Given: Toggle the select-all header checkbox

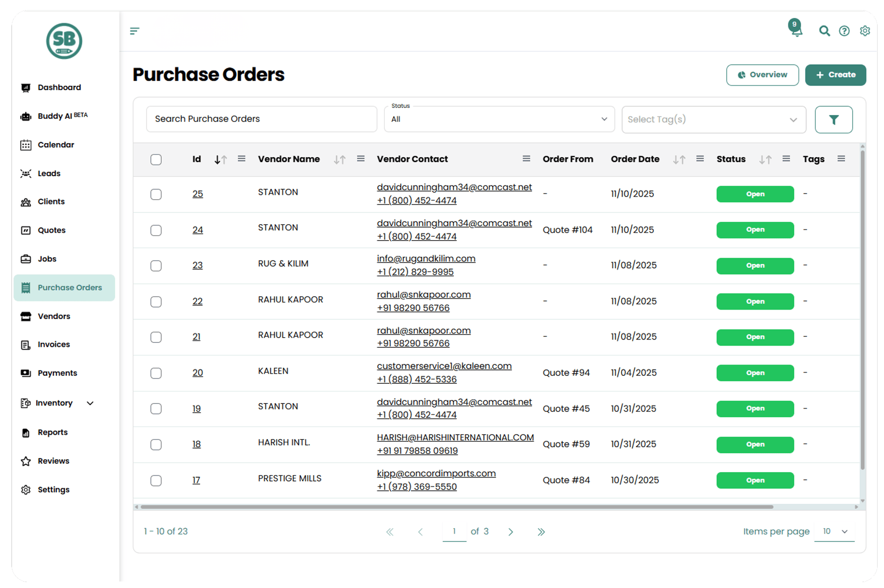Looking at the screenshot, I should click(156, 160).
